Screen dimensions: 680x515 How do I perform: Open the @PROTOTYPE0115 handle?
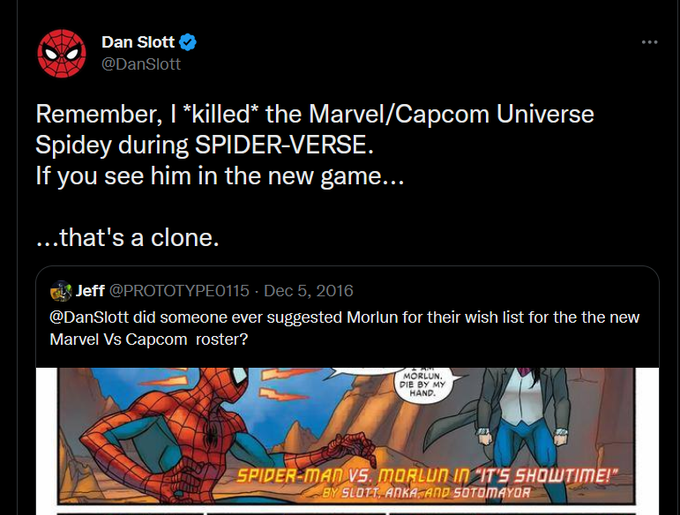click(179, 290)
